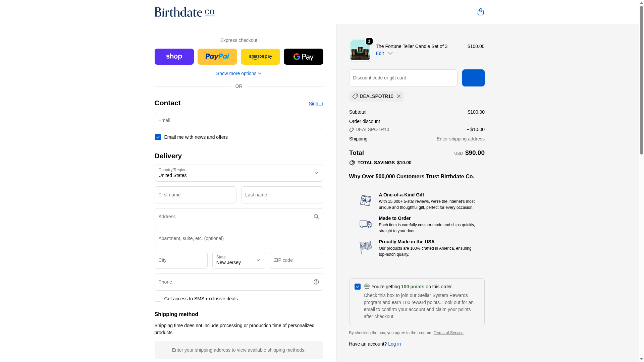Pay with Shop Pay express button
The image size is (644, 362).
click(174, 57)
